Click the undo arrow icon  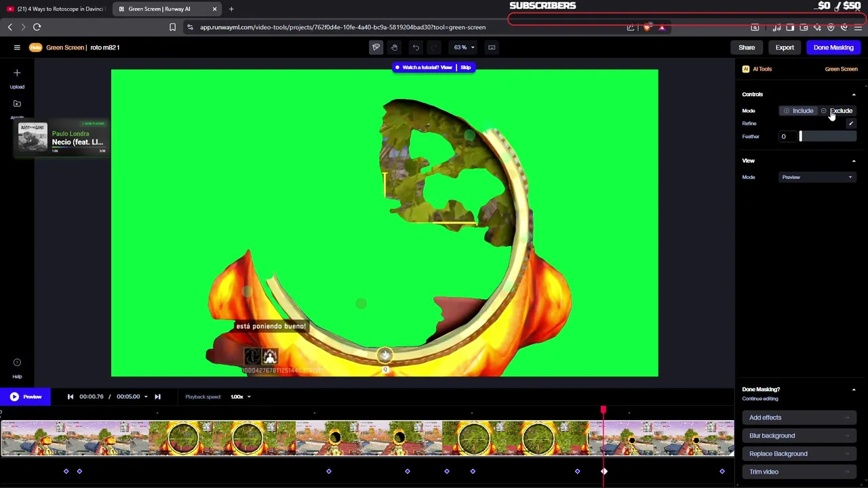click(416, 47)
